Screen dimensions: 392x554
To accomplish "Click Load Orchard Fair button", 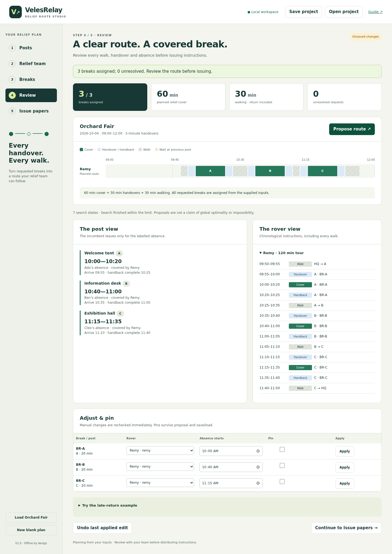I will pos(31,518).
